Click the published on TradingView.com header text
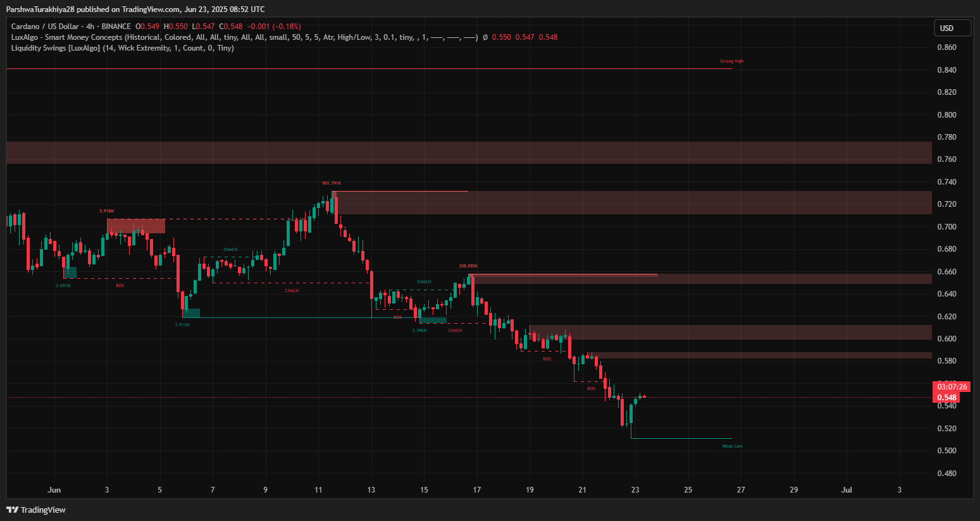The width and height of the screenshot is (980, 521). tap(135, 9)
